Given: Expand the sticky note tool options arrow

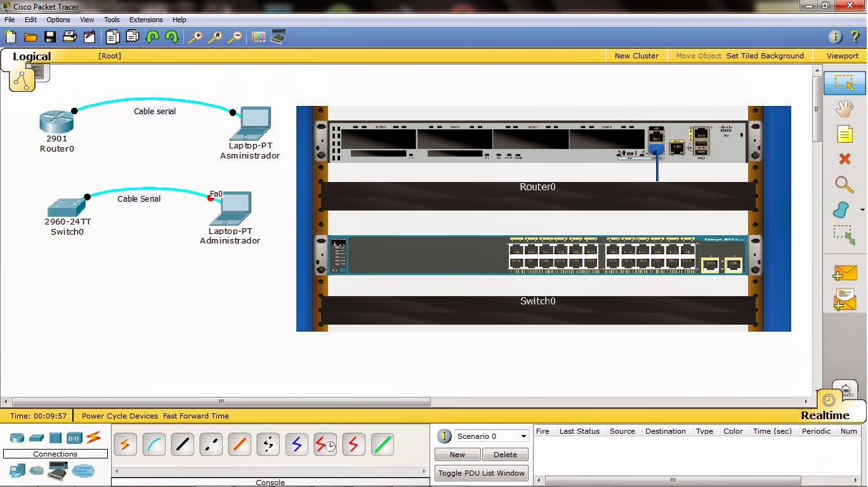Looking at the screenshot, I should pos(861,209).
